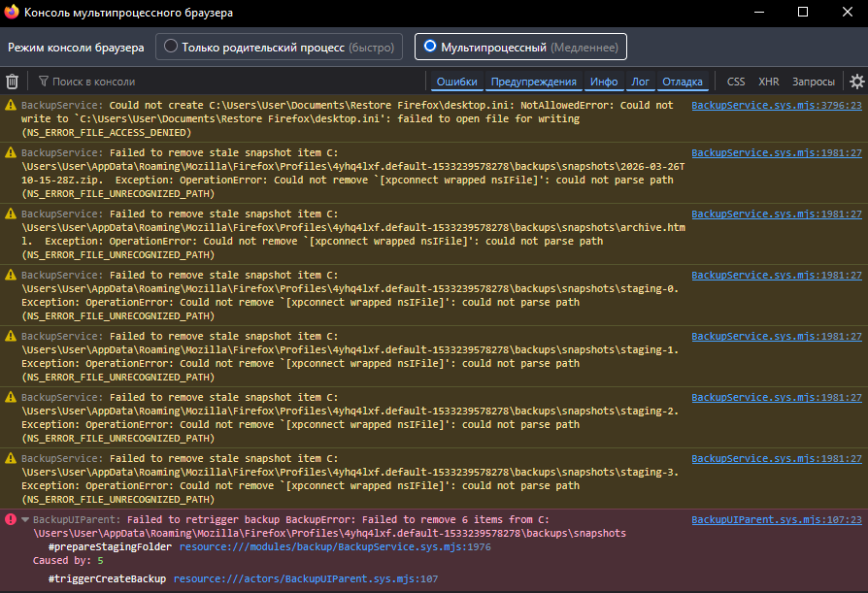
Task: Click the Firefox logo in title bar
Action: 12,12
